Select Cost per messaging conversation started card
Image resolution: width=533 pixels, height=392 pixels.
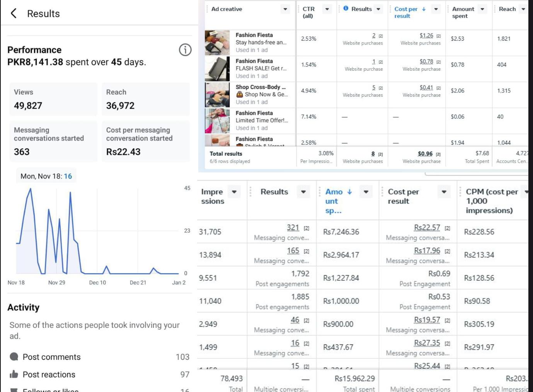coord(146,141)
